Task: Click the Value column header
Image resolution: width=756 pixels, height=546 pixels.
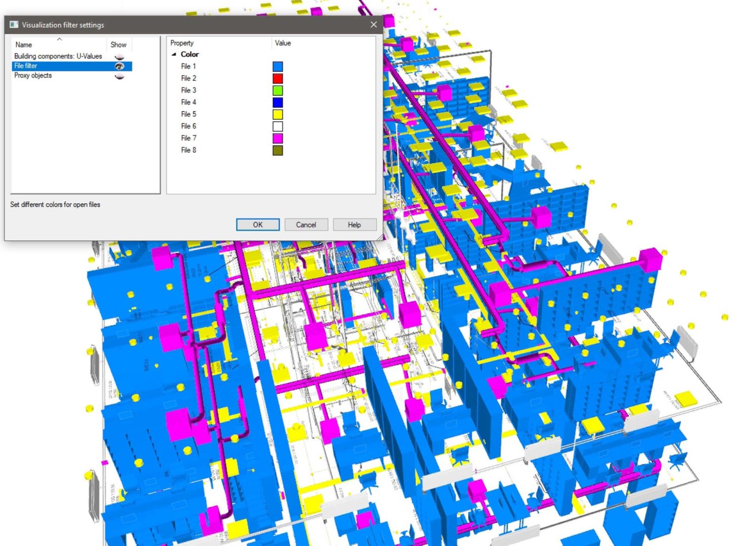Action: point(283,43)
